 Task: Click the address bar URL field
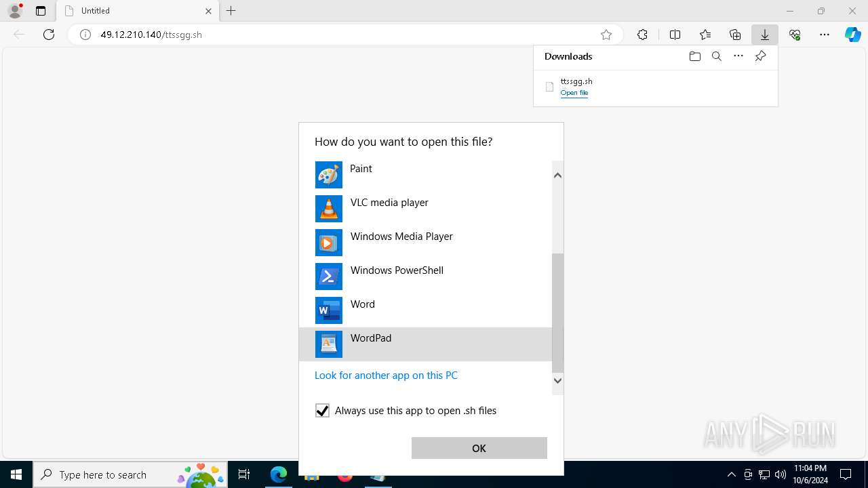[344, 35]
